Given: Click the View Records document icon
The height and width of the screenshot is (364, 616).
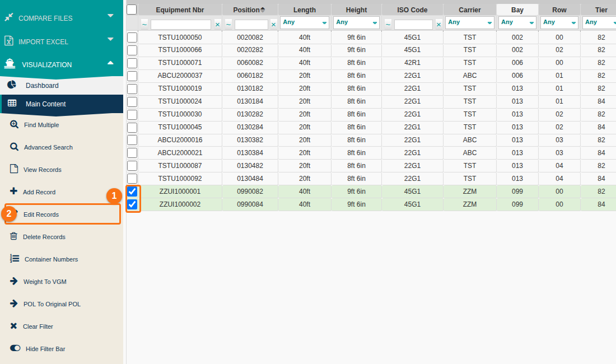Looking at the screenshot, I should pos(14,169).
